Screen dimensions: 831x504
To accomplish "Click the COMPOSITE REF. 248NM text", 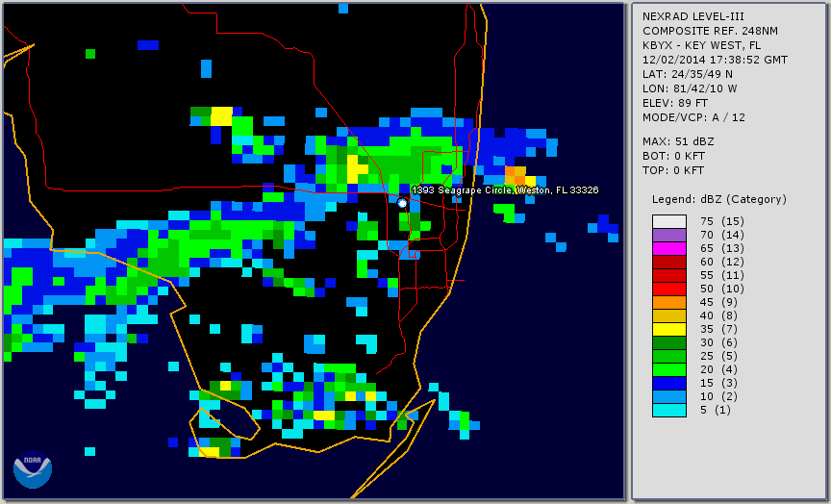I will [x=710, y=31].
